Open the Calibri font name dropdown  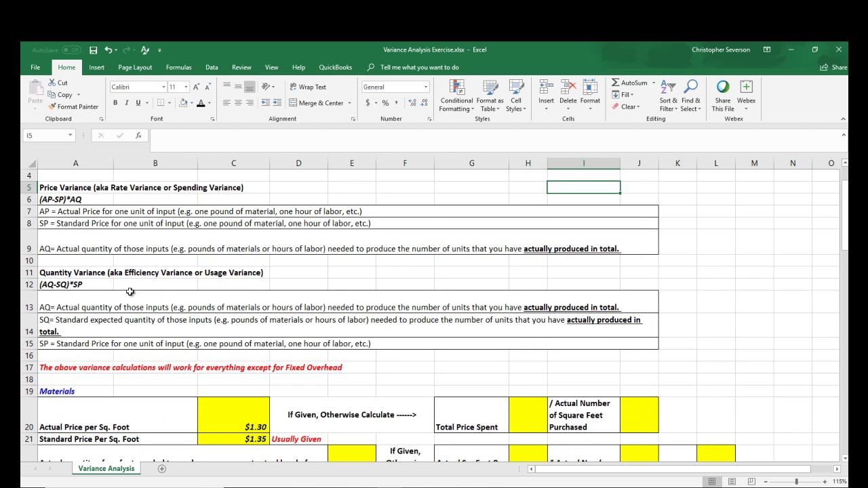click(163, 87)
